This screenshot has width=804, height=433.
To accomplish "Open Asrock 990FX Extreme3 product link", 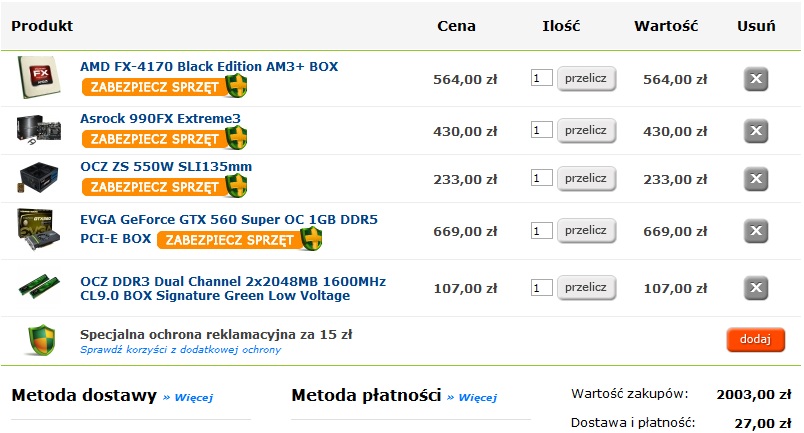I will click(160, 119).
